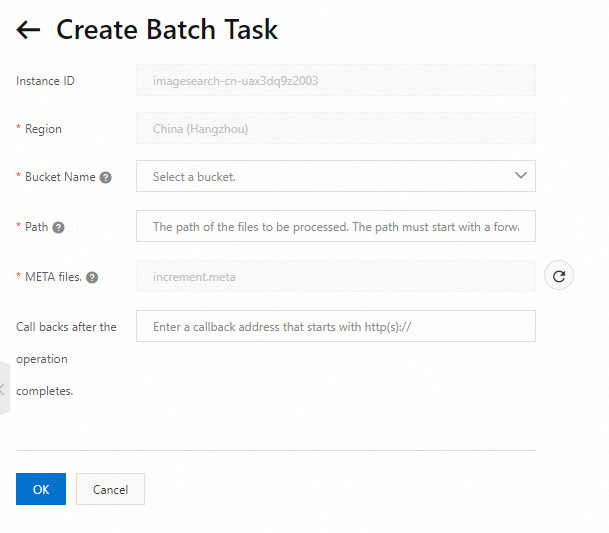Confirm with the OK button
Screen dimensions: 609x533
coord(41,489)
